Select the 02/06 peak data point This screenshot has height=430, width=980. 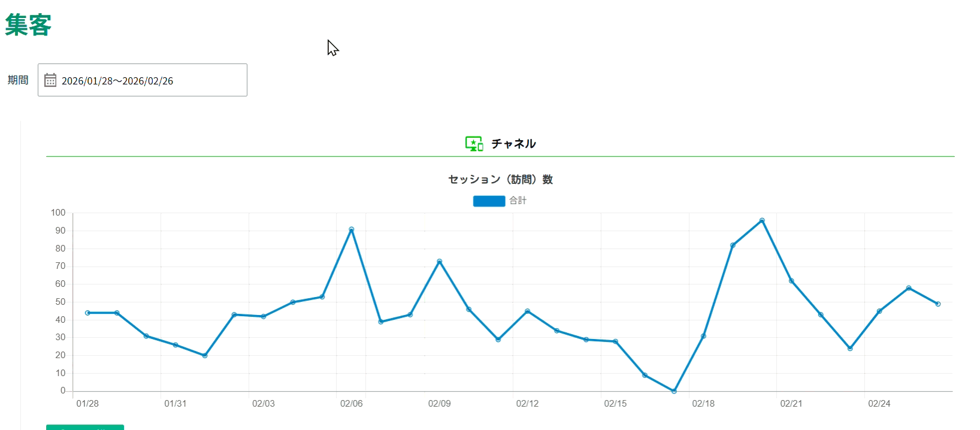point(352,229)
